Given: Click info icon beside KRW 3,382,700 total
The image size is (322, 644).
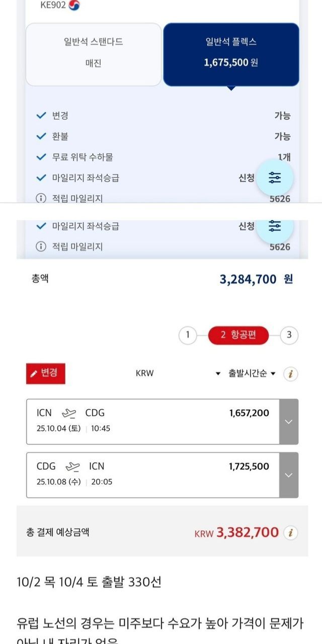Looking at the screenshot, I should coord(290,532).
